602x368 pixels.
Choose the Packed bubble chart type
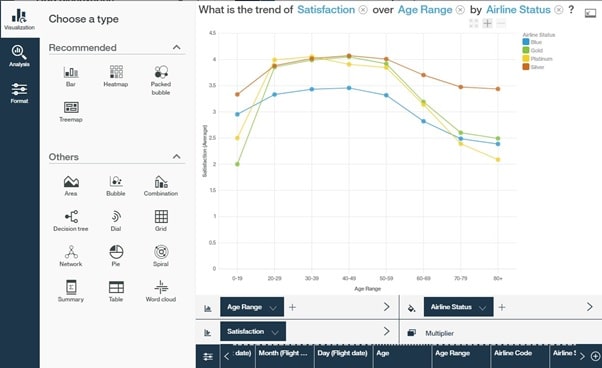pos(161,80)
